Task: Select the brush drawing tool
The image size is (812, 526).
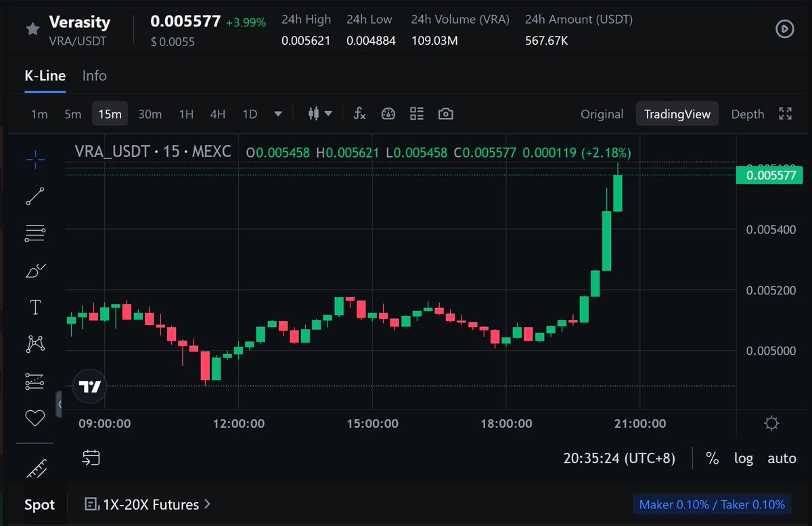Action: [35, 271]
